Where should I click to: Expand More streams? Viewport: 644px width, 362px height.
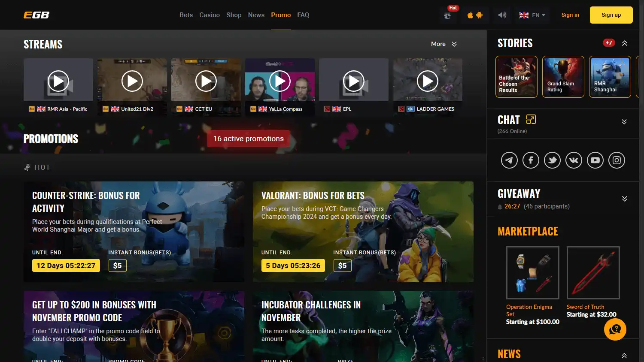point(444,44)
